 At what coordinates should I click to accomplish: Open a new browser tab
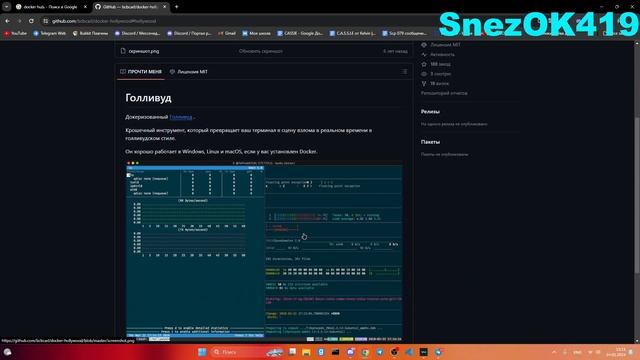pos(176,7)
